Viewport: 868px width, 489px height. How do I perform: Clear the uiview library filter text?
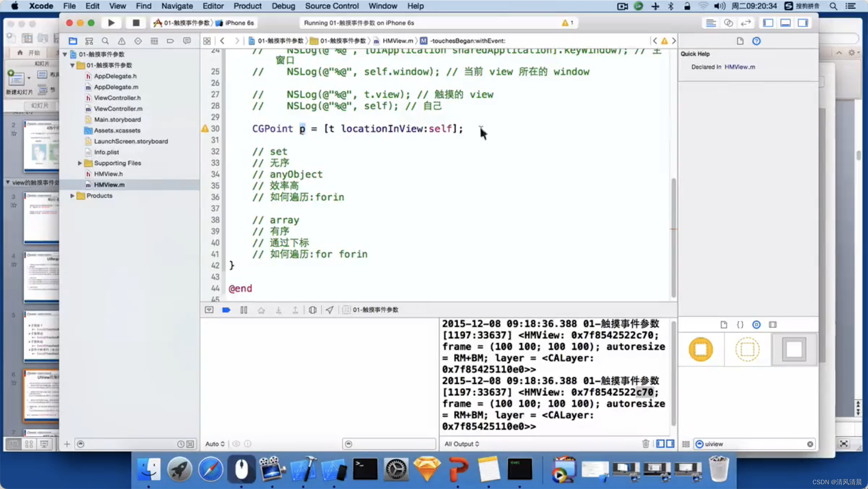point(810,444)
